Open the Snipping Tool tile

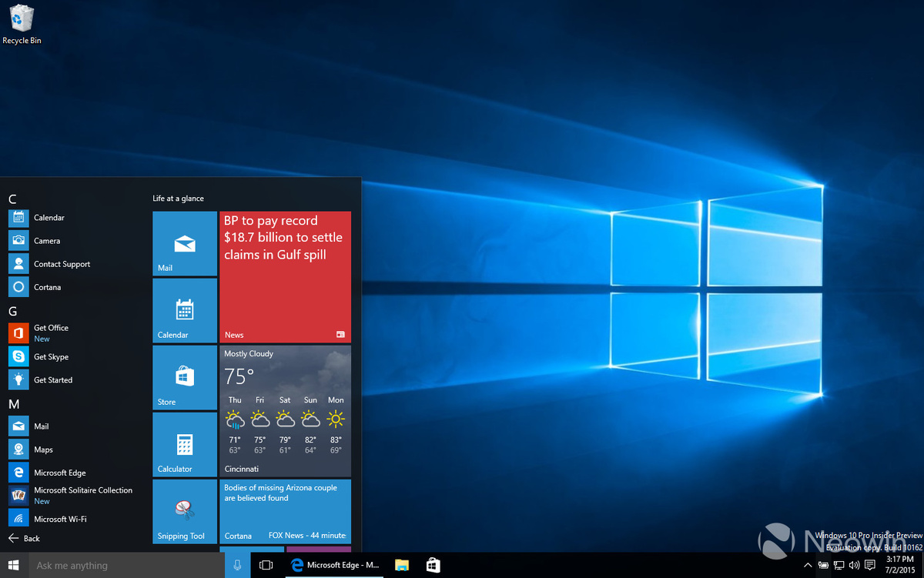185,511
